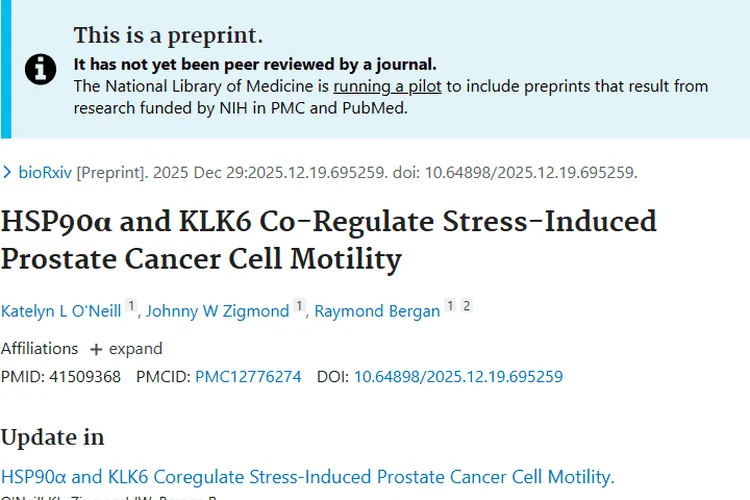Screen dimensions: 750x500
Task: Expand the Affiliations section
Action: [x=135, y=349]
